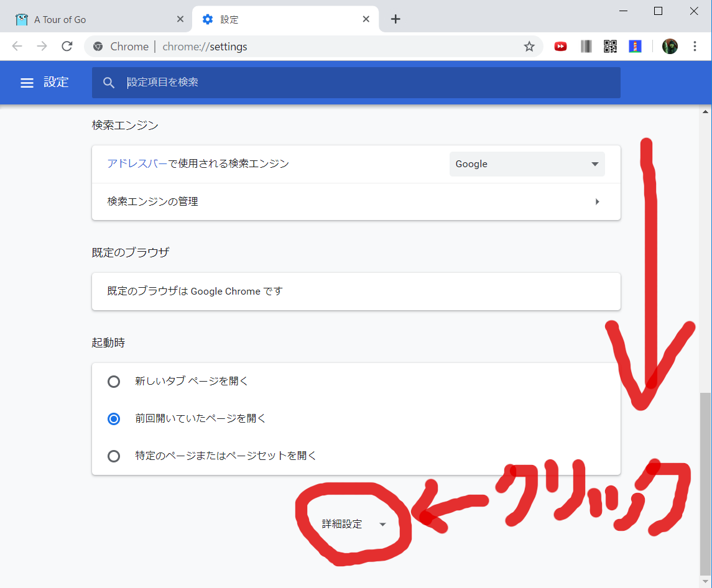Open a new tab with plus button
The height and width of the screenshot is (588, 712).
click(x=395, y=19)
